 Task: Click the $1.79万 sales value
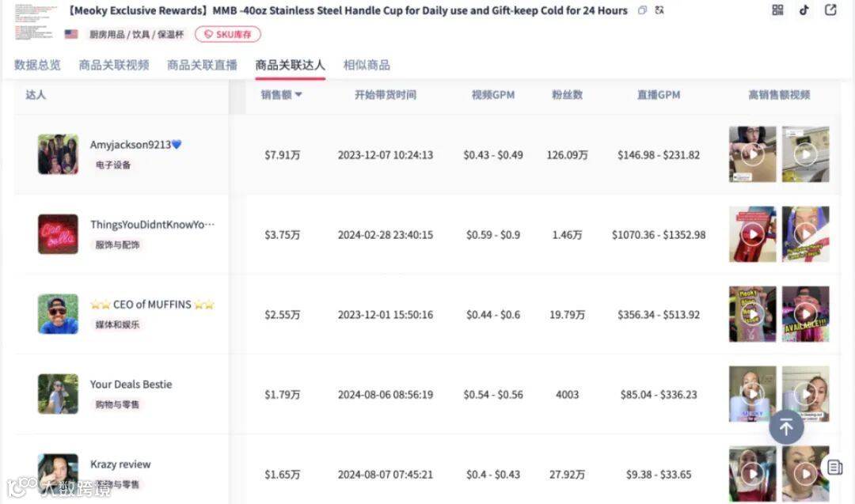pos(283,395)
